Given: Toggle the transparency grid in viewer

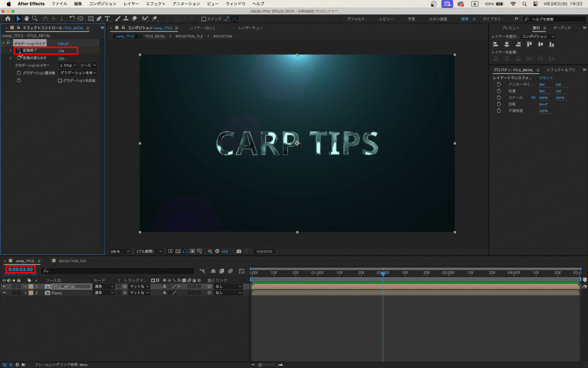Looking at the screenshot, I should click(178, 251).
